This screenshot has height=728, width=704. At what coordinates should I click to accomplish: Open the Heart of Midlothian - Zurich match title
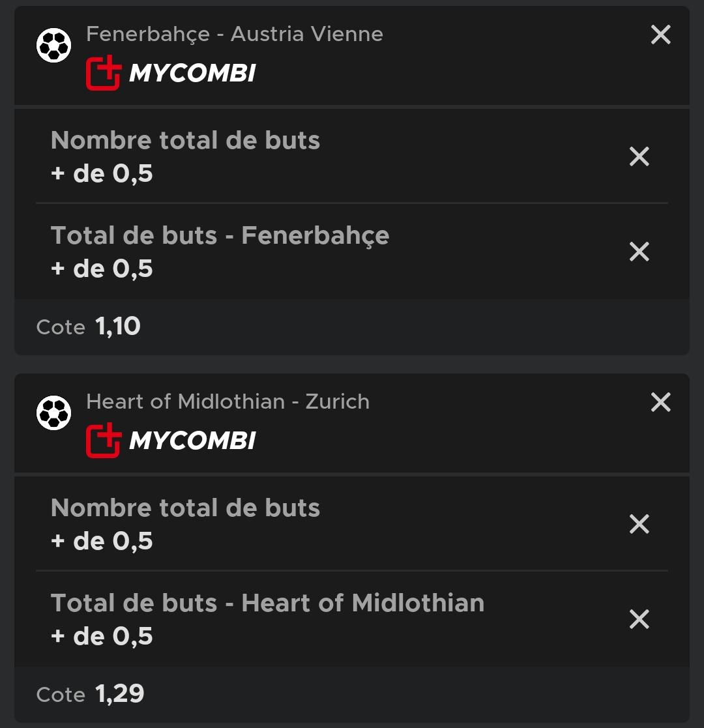(x=228, y=401)
